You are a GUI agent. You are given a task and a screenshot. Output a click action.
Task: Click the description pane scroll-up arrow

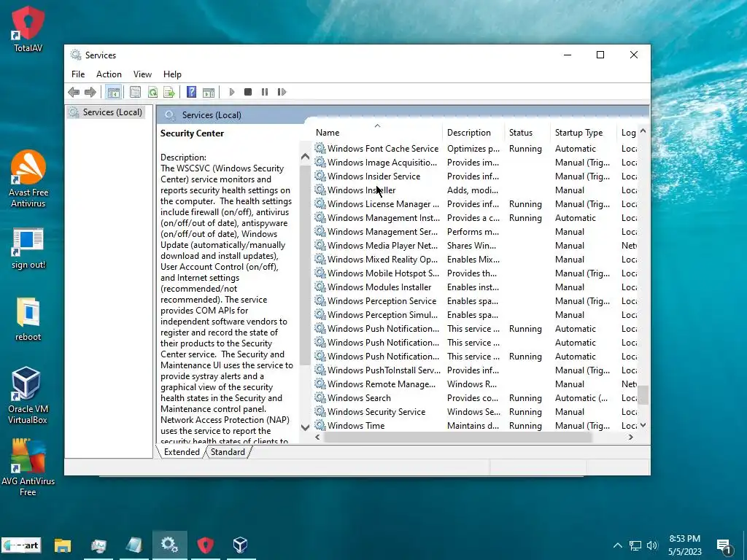click(306, 157)
